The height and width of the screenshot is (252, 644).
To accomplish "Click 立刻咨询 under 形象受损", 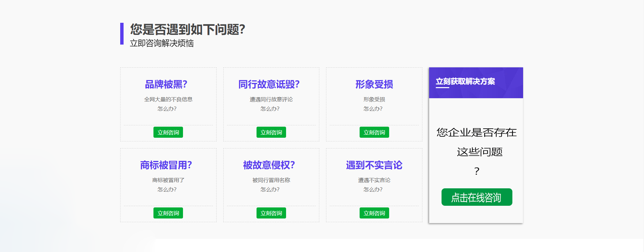I will (374, 132).
